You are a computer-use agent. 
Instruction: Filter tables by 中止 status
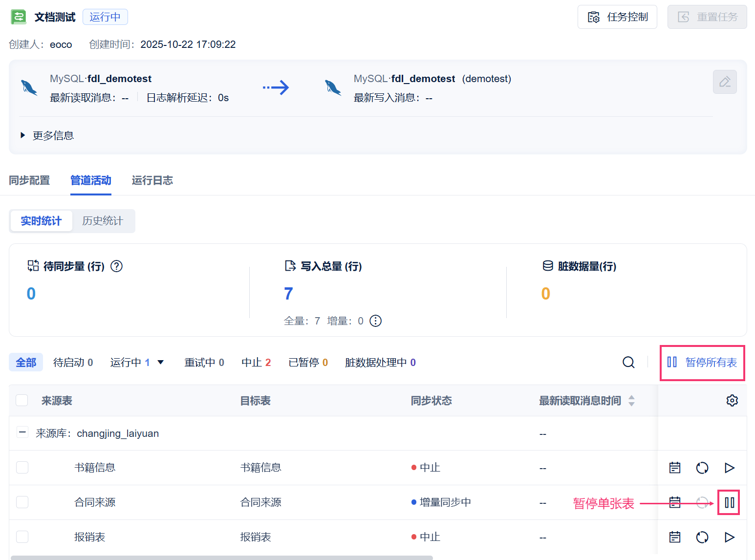coord(256,362)
